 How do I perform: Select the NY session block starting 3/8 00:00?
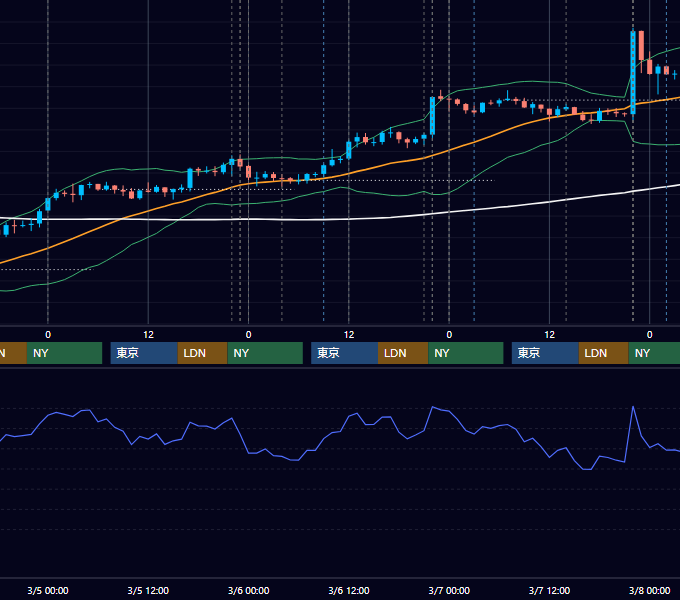pos(654,353)
